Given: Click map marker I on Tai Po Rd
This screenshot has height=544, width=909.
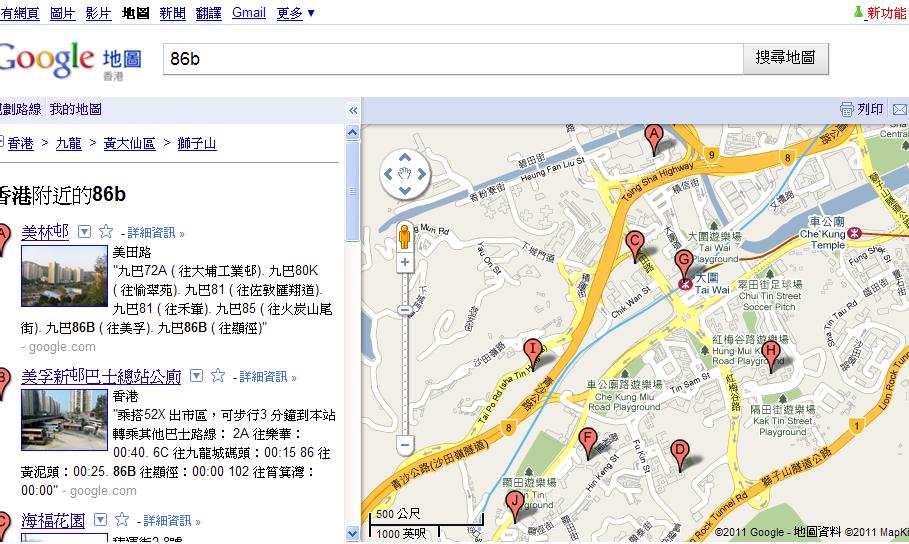Looking at the screenshot, I should (x=533, y=354).
